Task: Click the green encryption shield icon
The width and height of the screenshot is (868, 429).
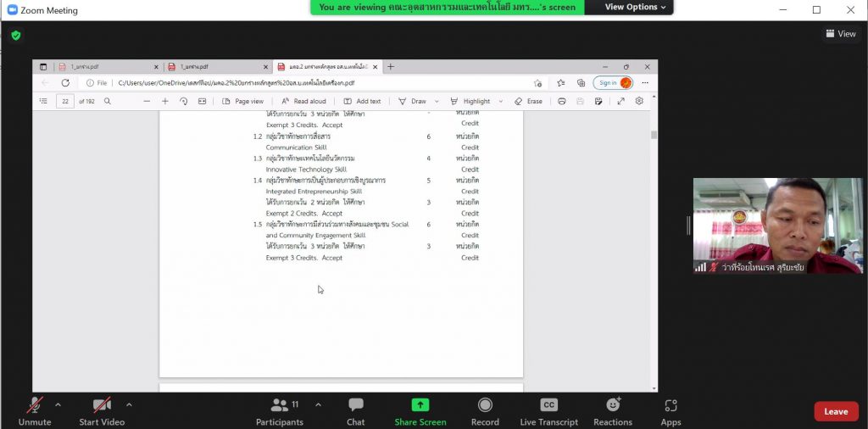Action: point(15,36)
